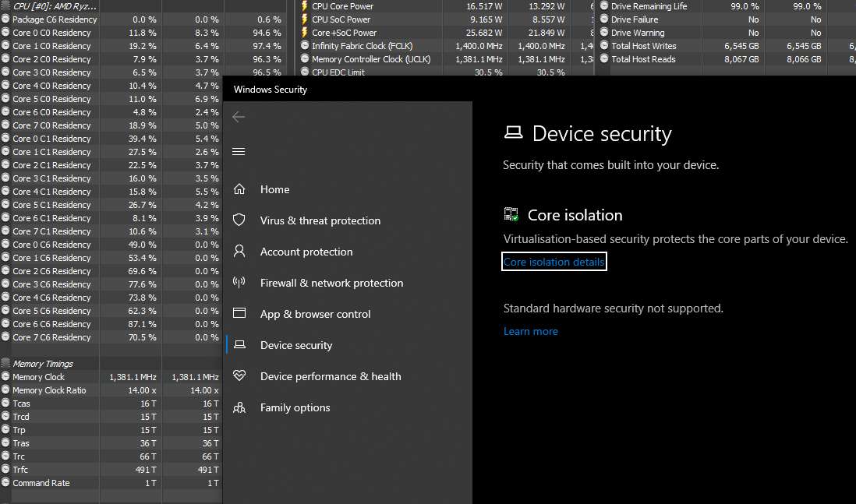856x504 pixels.
Task: Collapse the CPU [#0] AMD Ryzen group
Action: point(6,6)
